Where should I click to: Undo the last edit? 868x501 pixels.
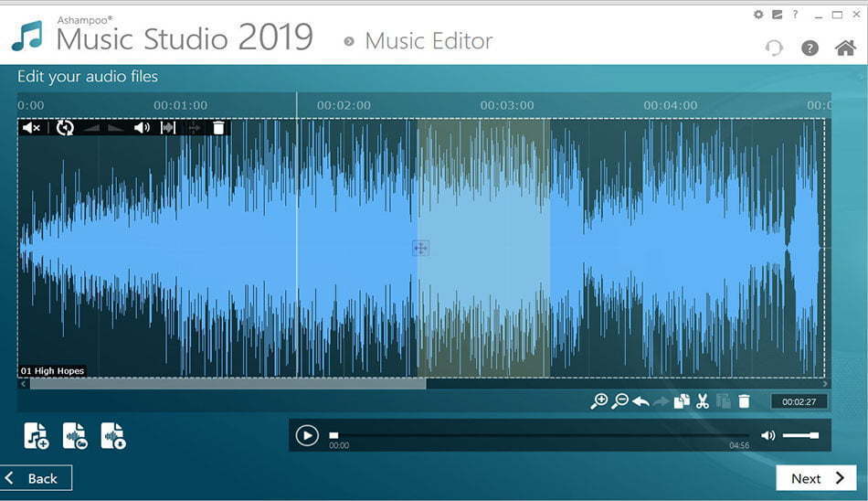[x=640, y=401]
